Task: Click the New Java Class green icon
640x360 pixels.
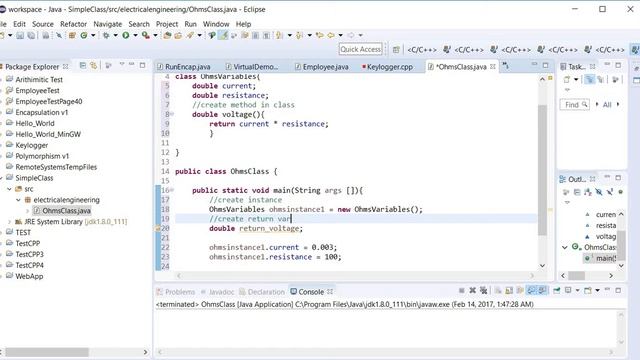Action: pyautogui.click(x=84, y=36)
